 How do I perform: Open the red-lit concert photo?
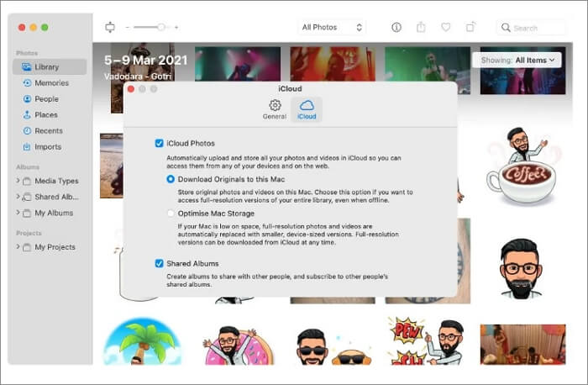(x=333, y=64)
